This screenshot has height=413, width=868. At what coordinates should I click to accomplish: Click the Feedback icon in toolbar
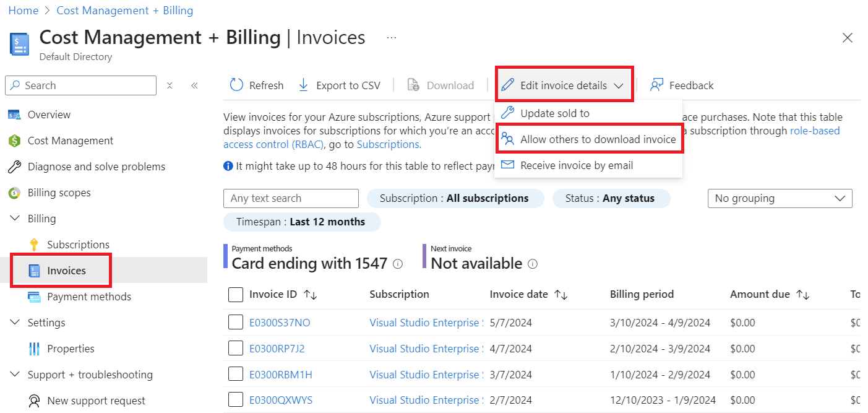tap(656, 85)
